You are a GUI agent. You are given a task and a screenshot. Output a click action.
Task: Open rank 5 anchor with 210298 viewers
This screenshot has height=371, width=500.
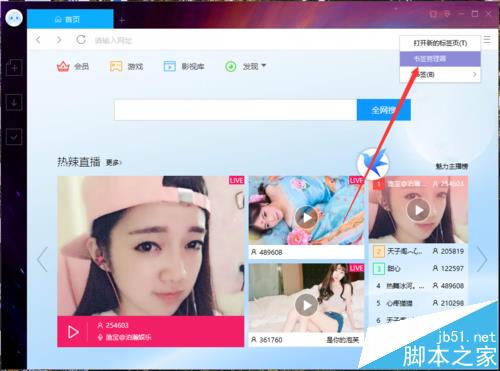418,303
